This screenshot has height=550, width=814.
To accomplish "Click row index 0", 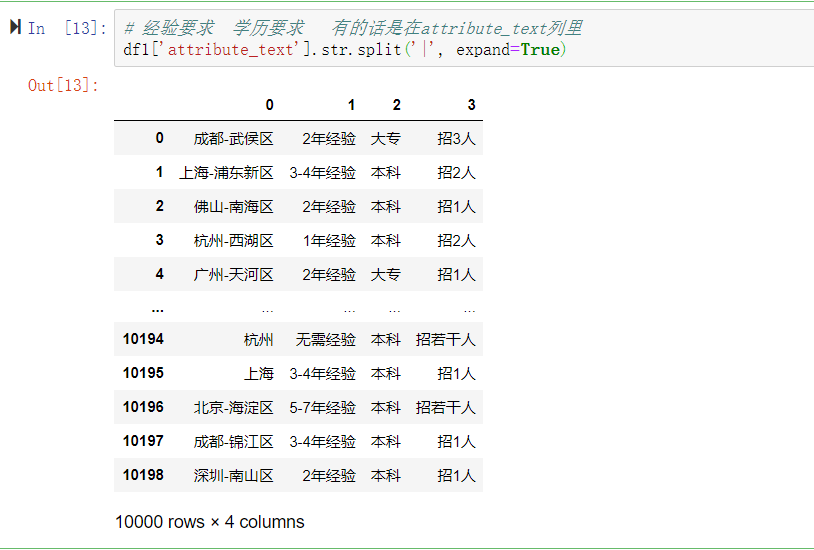I will tap(159, 138).
